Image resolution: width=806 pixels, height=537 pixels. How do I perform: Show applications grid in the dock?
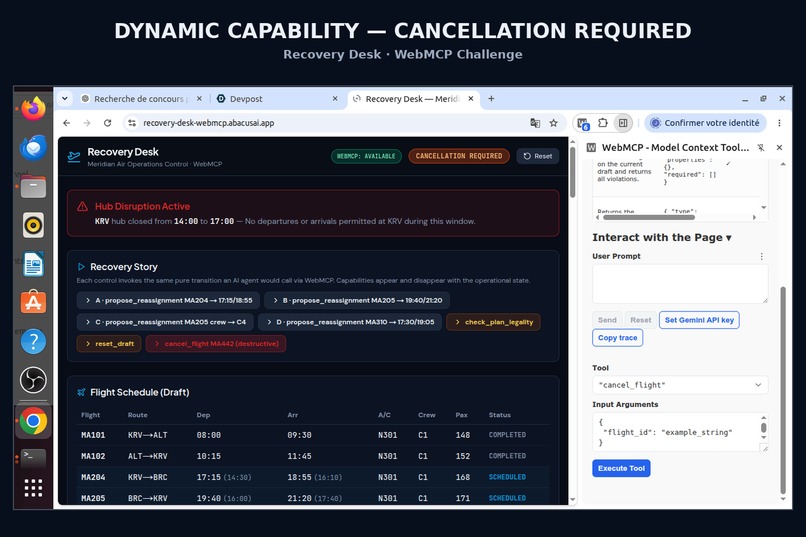[x=33, y=488]
